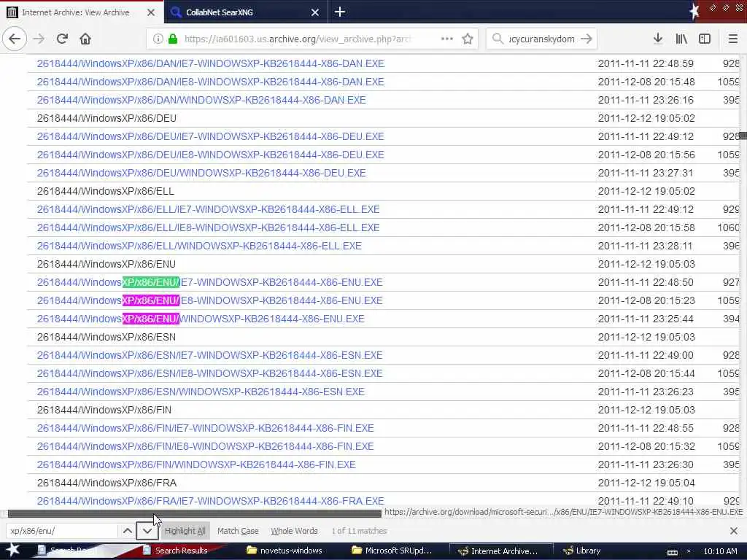Open ESN/IE7-WINDOWSXP-KB2618444-X86-ESN.EXE link
Image resolution: width=747 pixels, height=560 pixels.
[209, 355]
